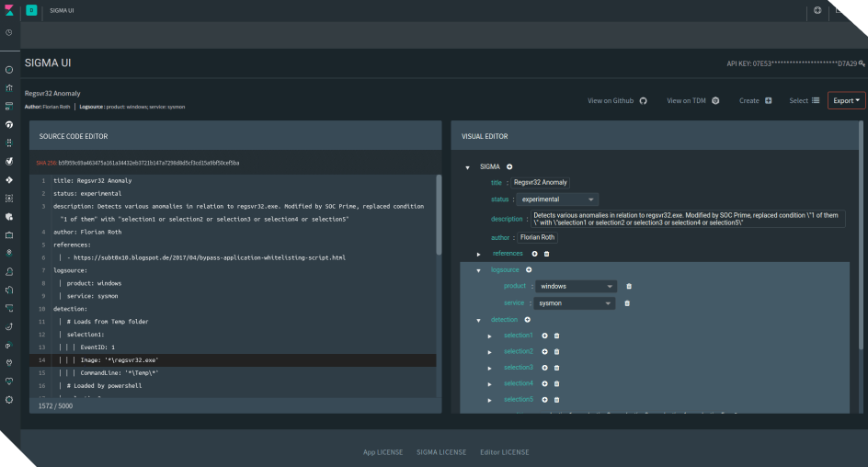Open Management gear icon in sidebar
The image size is (868, 467).
pyautogui.click(x=9, y=400)
